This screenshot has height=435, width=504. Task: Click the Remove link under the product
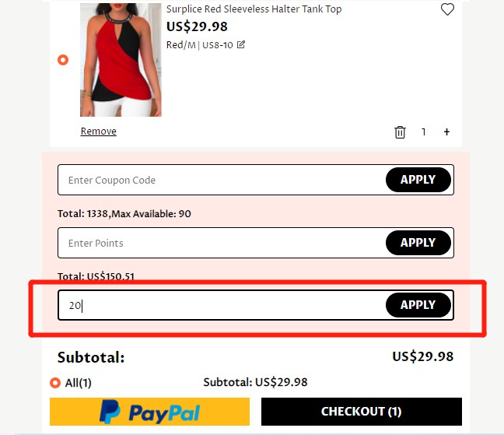coord(98,132)
